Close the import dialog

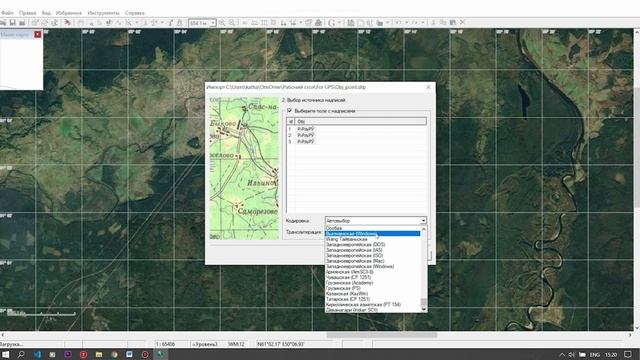428,87
